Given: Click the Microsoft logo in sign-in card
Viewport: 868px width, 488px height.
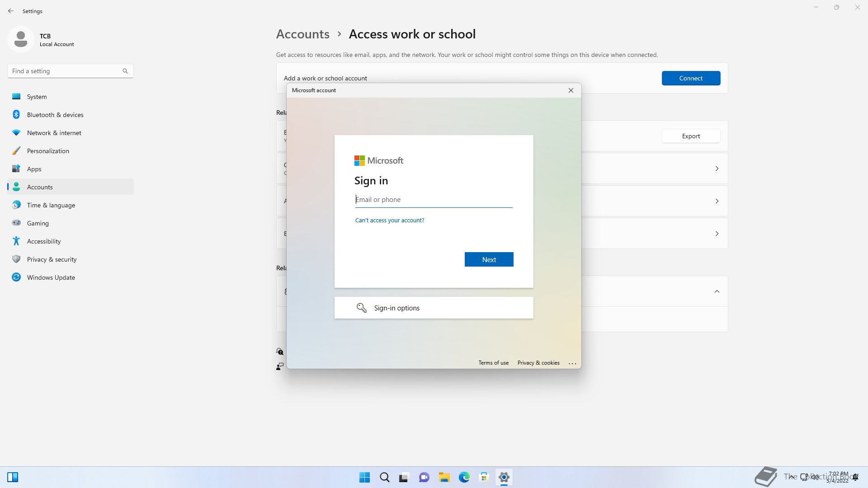Looking at the screenshot, I should (x=378, y=160).
